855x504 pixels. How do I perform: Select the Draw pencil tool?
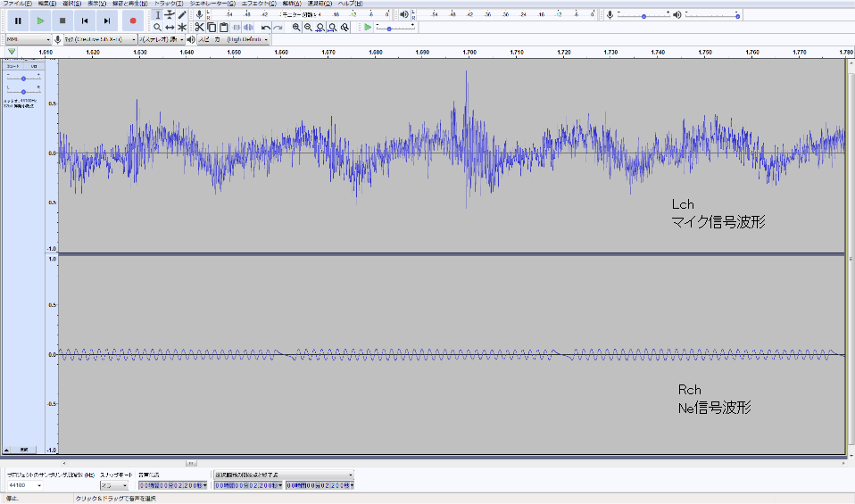(182, 15)
